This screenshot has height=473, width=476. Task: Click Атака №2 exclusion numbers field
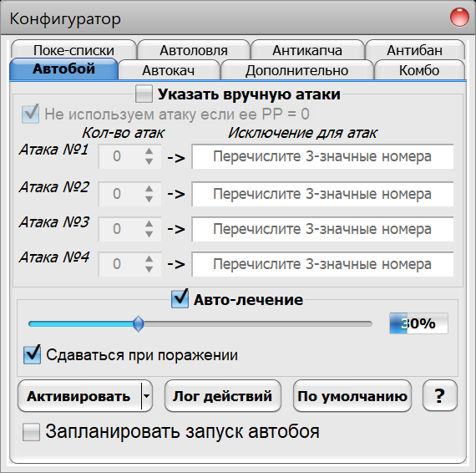[322, 194]
